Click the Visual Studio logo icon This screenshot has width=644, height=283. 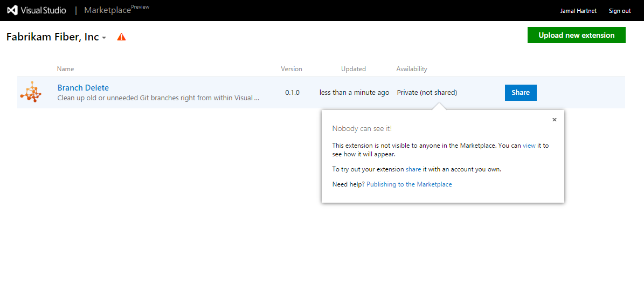click(x=12, y=11)
